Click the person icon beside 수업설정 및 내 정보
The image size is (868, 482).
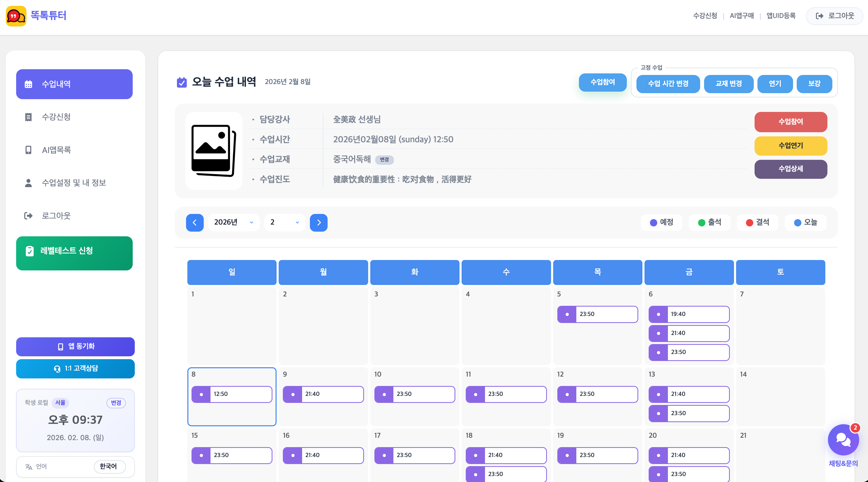point(28,183)
